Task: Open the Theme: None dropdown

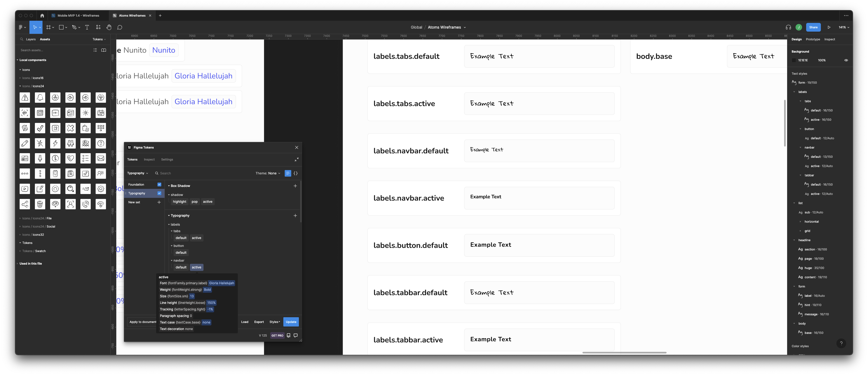Action: click(x=268, y=173)
